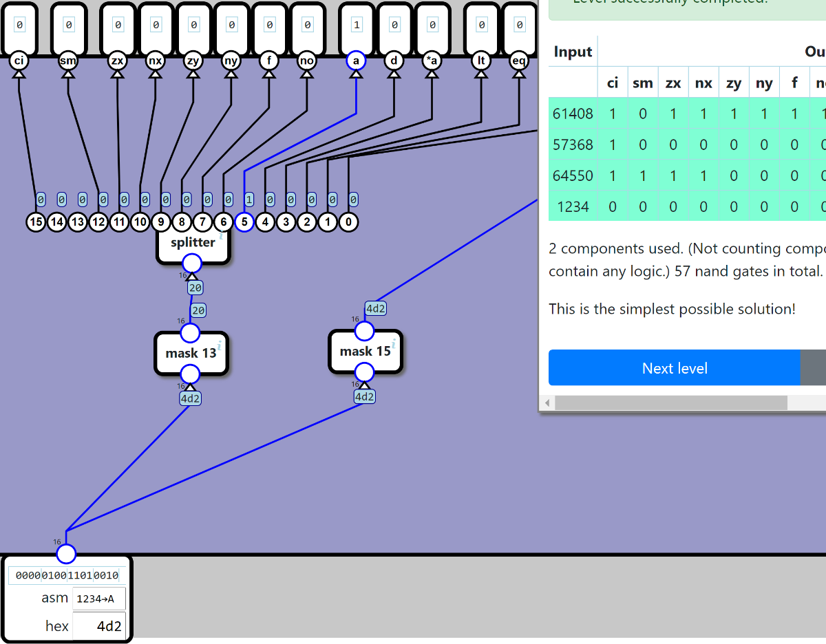This screenshot has width=826, height=644.
Task: Click splitter bit pin 11
Action: (x=119, y=222)
